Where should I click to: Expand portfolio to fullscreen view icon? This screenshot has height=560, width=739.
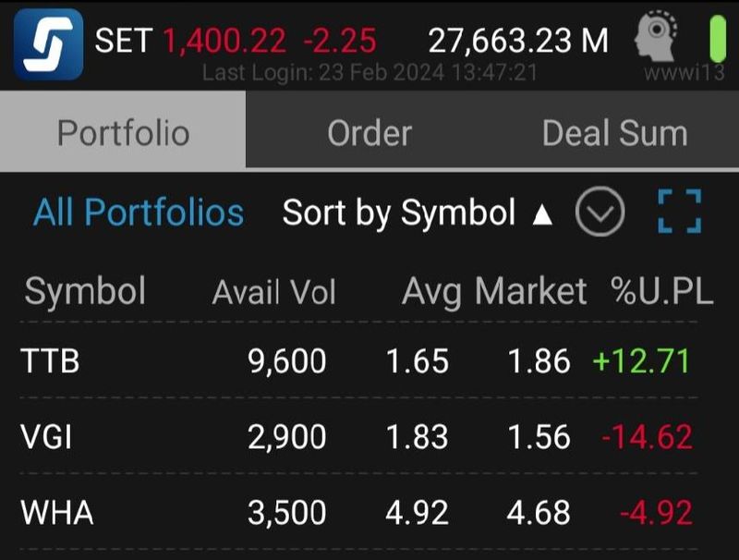coord(680,213)
